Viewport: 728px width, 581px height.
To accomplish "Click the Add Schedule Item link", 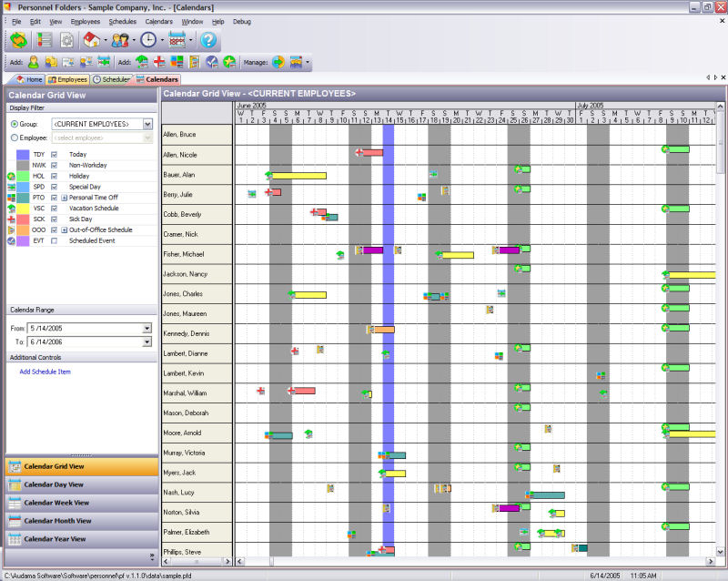I will (x=45, y=372).
